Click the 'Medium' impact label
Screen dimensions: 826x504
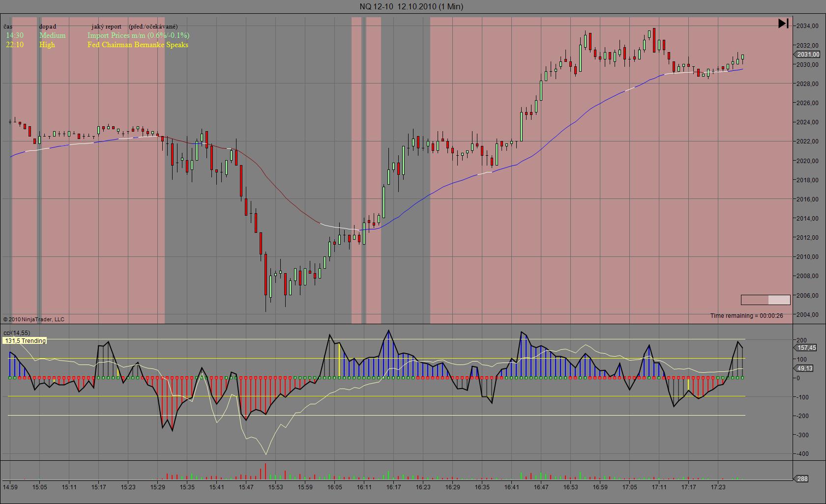pyautogui.click(x=52, y=35)
